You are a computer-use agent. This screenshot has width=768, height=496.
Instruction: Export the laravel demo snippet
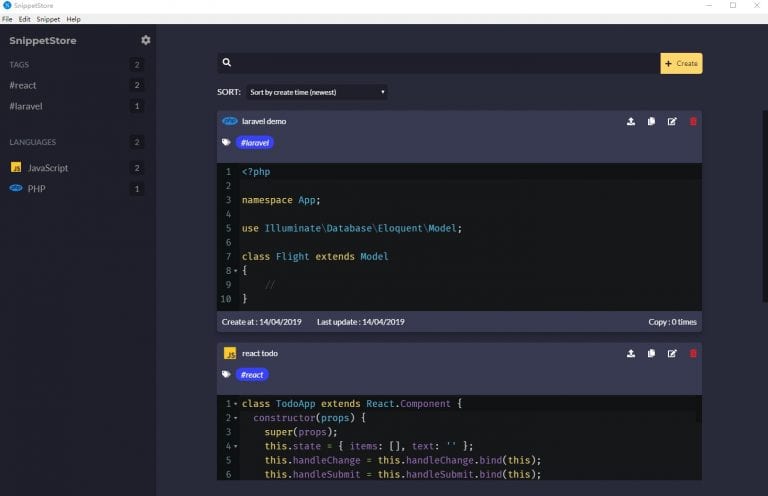[631, 121]
